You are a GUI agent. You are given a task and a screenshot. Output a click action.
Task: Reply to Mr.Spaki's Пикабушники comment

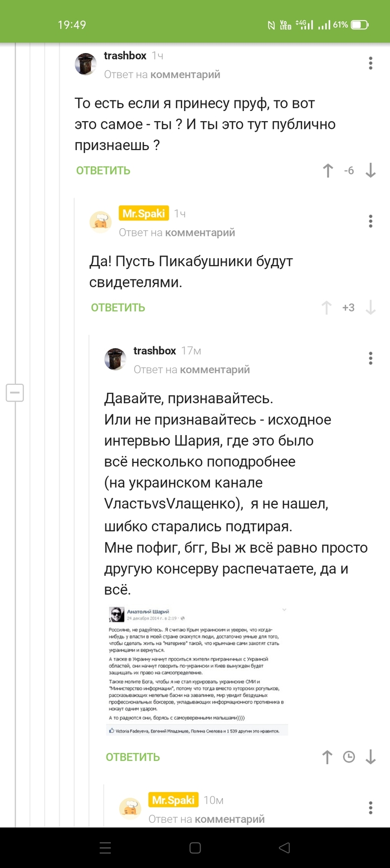pyautogui.click(x=118, y=307)
